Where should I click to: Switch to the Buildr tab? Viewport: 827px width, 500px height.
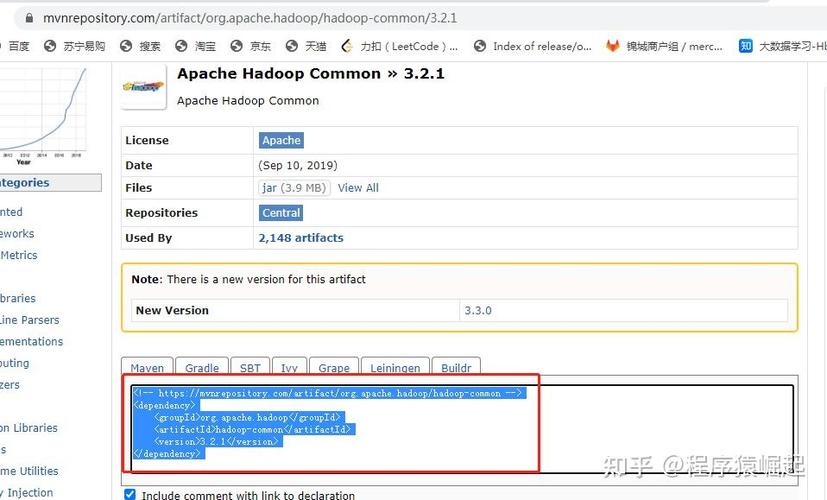click(x=456, y=367)
